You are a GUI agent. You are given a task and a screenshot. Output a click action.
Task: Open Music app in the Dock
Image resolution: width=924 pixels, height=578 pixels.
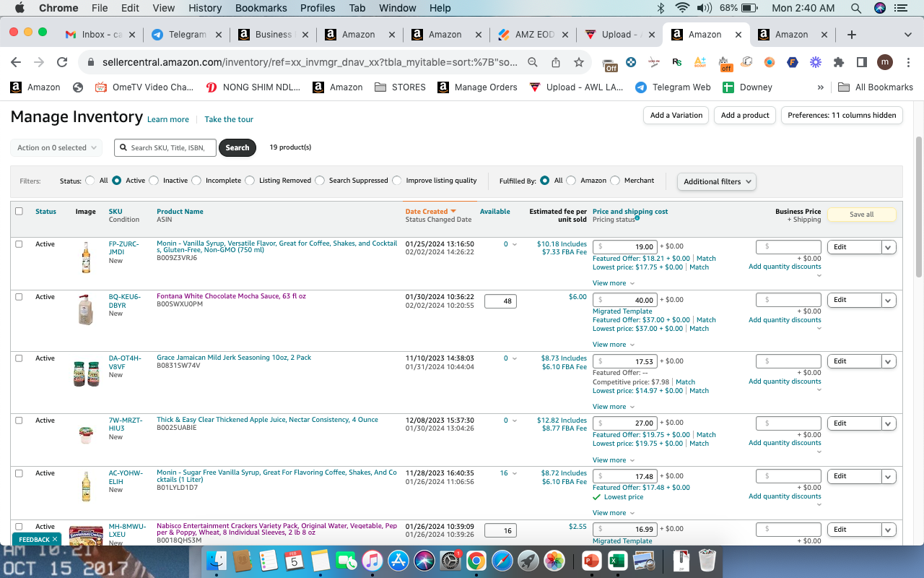(x=372, y=560)
